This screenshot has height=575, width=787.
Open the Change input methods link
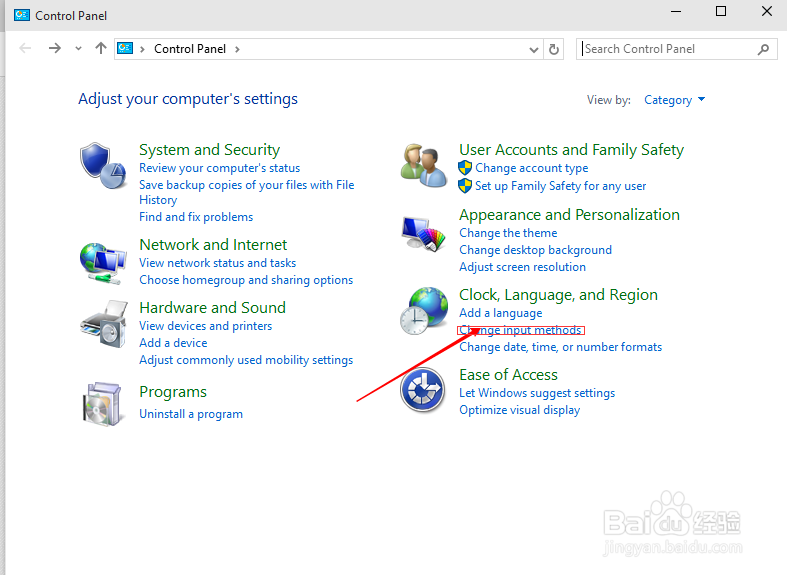[521, 330]
